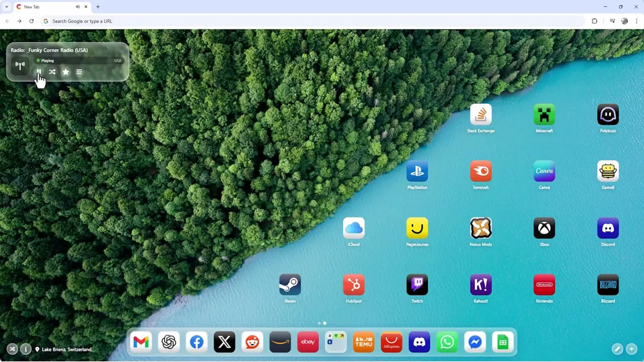Open the Twitch shortcut
Image resolution: width=644 pixels, height=362 pixels.
417,285
